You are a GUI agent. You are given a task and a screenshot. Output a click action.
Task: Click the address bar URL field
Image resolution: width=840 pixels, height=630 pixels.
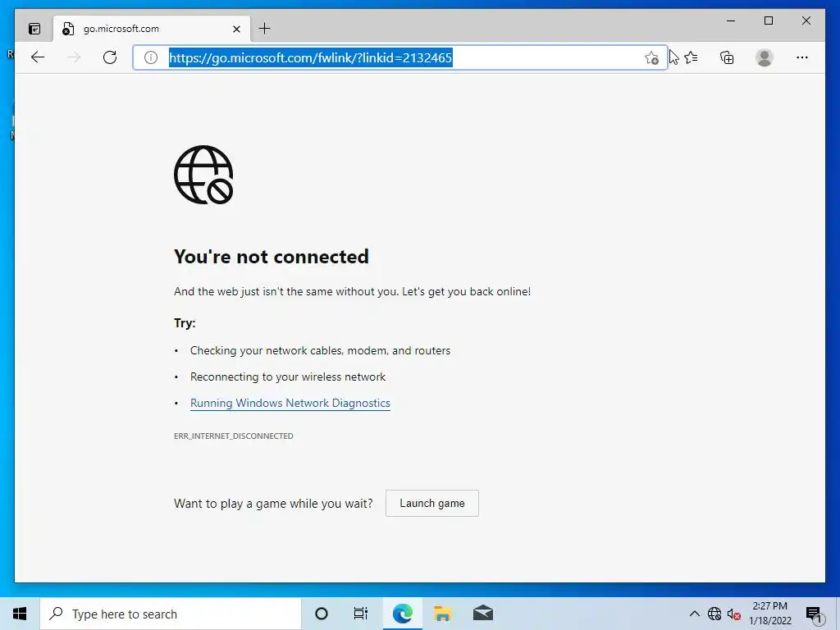coord(399,57)
